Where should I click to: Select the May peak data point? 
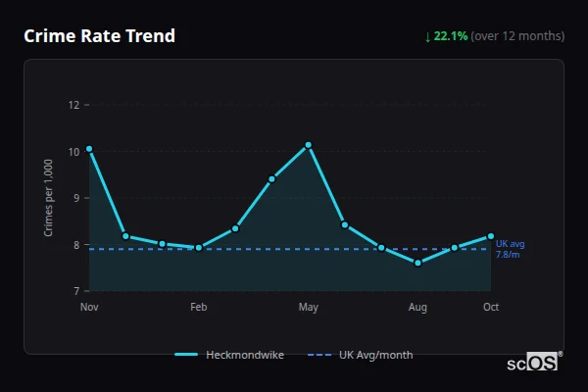[309, 145]
